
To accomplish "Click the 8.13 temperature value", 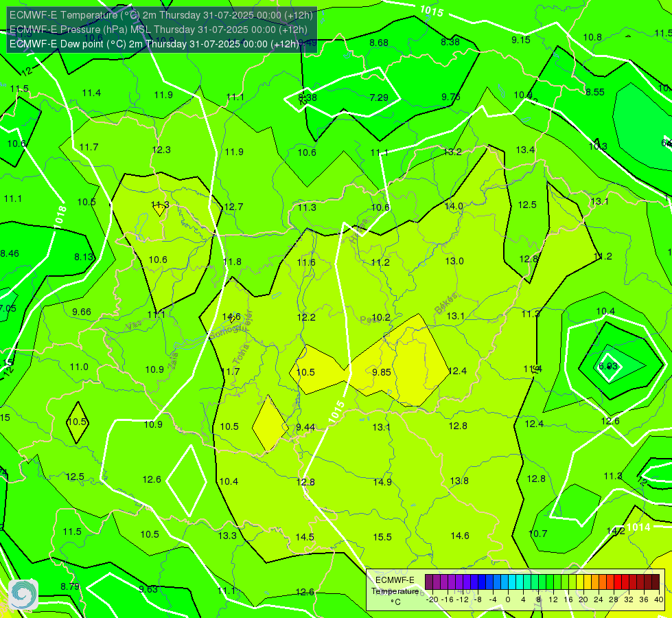I will click(84, 257).
